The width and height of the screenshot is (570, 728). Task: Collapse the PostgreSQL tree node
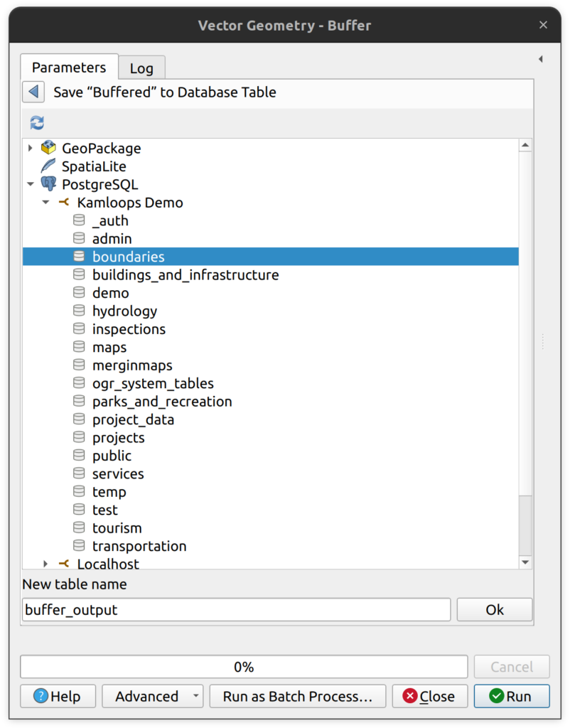click(30, 184)
